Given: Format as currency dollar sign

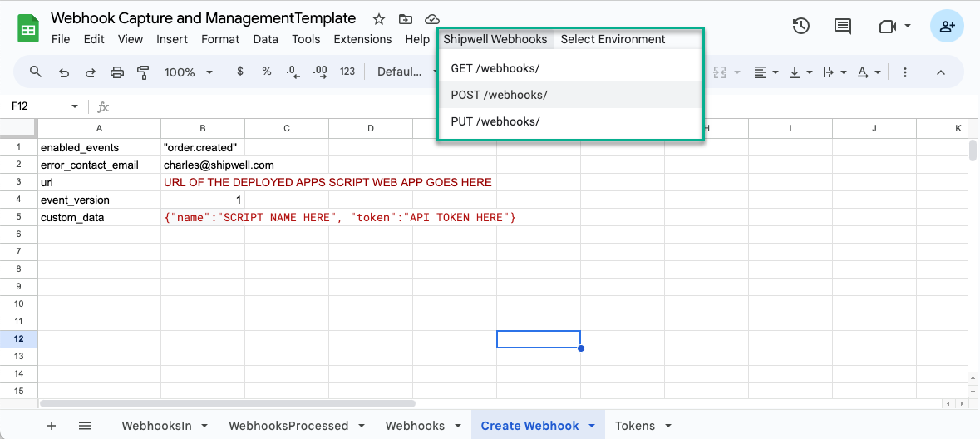Looking at the screenshot, I should tap(240, 72).
